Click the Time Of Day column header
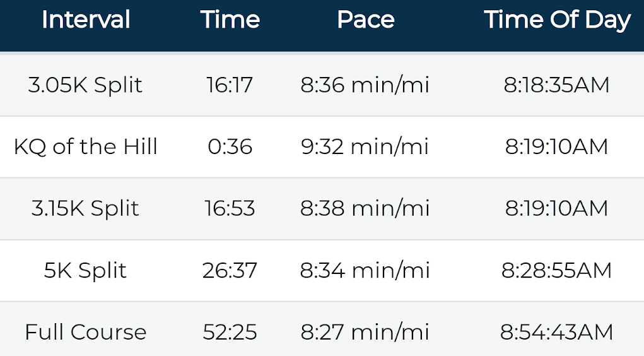 (557, 20)
